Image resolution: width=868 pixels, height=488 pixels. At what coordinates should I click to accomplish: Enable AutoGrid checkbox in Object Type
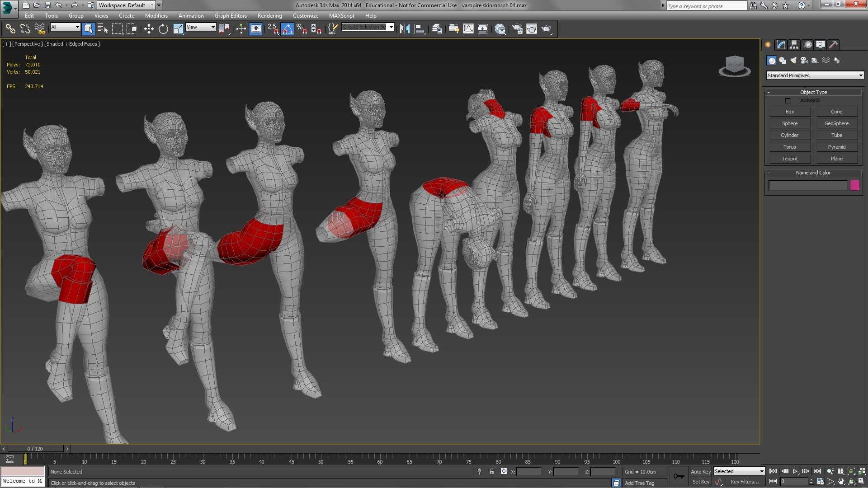[x=787, y=100]
